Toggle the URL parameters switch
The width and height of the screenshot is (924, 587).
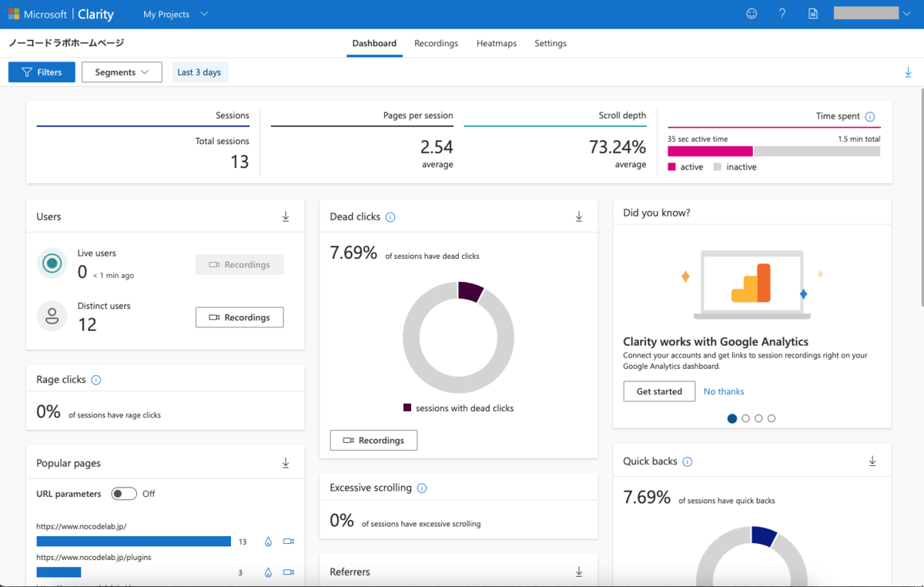click(x=124, y=494)
